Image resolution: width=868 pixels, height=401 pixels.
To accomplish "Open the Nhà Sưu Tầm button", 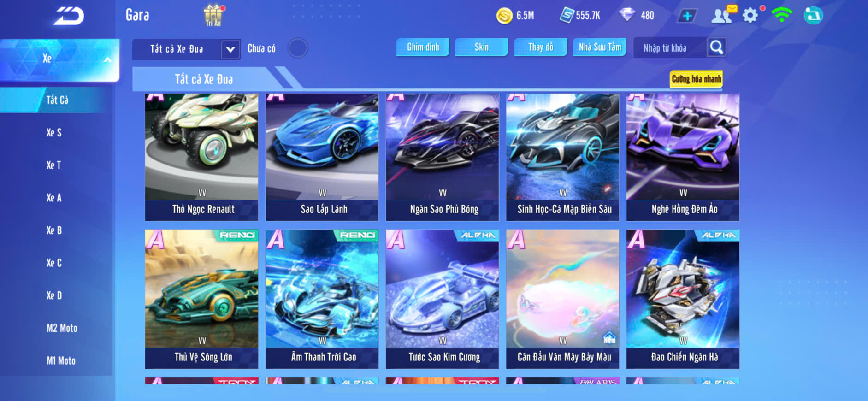I will (599, 47).
